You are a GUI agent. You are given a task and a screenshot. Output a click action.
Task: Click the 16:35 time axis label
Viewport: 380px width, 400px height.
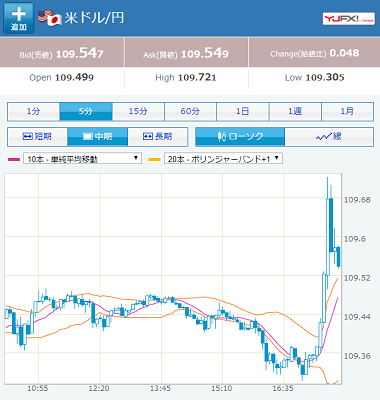pos(283,388)
